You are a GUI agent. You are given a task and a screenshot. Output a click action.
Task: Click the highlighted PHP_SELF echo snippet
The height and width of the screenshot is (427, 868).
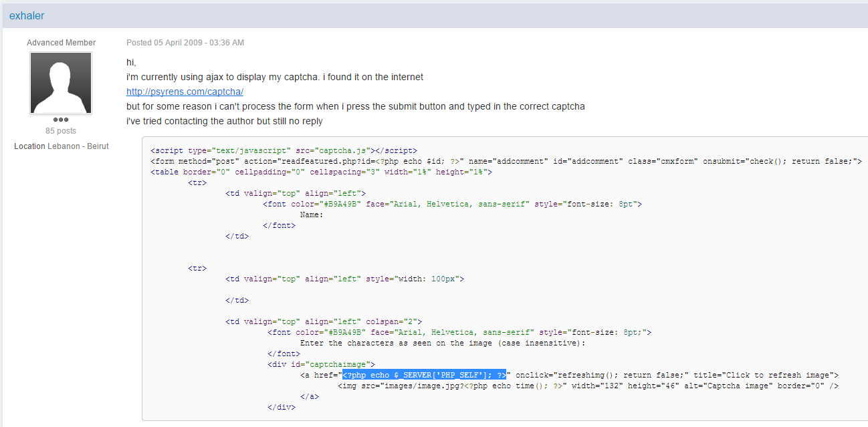(425, 375)
